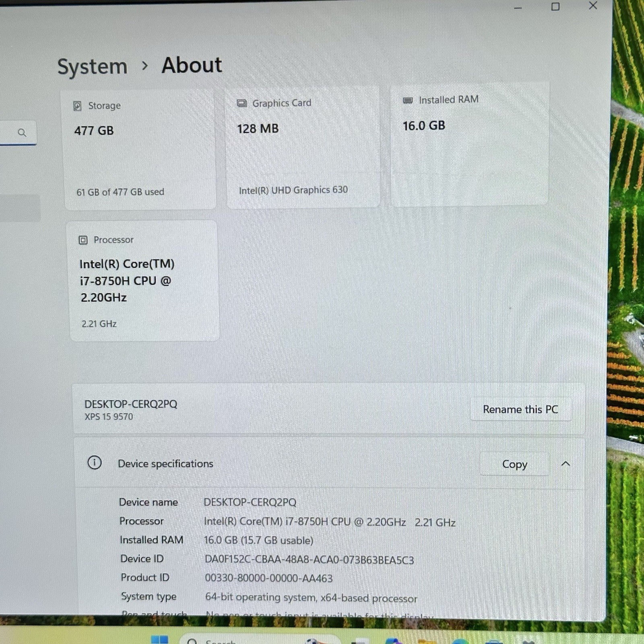This screenshot has width=644, height=644.
Task: Minimize the Settings window
Action: [x=518, y=8]
